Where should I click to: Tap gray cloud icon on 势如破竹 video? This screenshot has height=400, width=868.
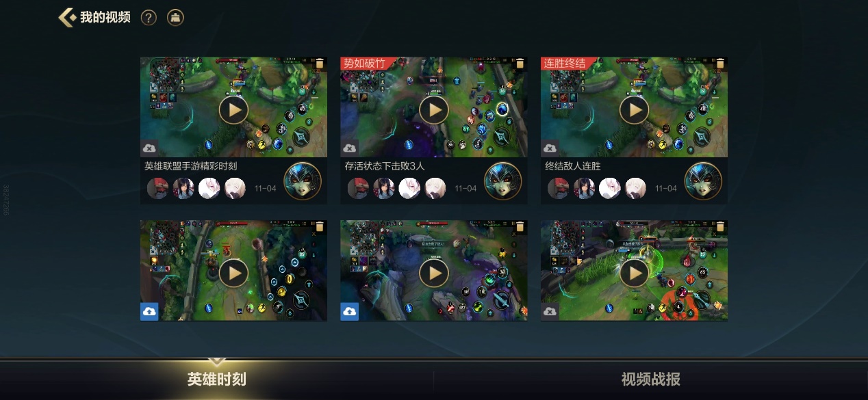click(350, 148)
